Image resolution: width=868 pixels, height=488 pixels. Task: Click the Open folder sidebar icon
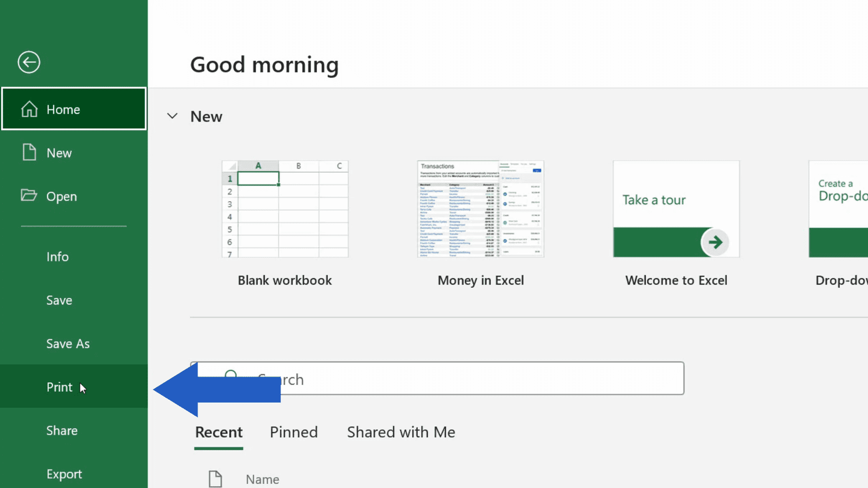point(29,195)
